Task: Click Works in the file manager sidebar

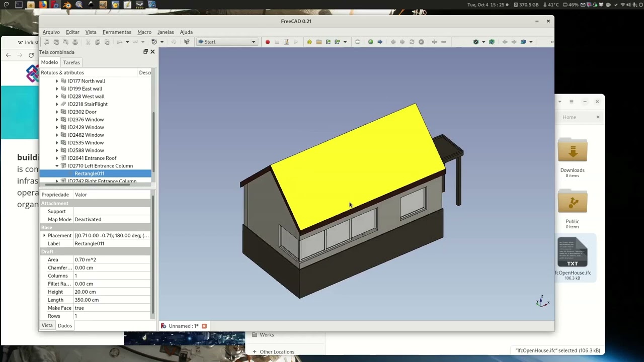Action: (x=267, y=335)
